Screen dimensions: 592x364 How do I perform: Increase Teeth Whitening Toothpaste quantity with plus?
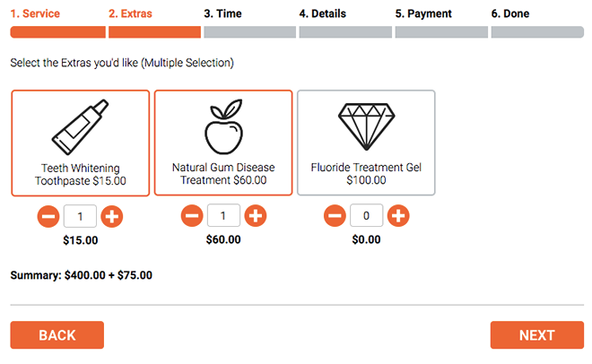click(112, 216)
